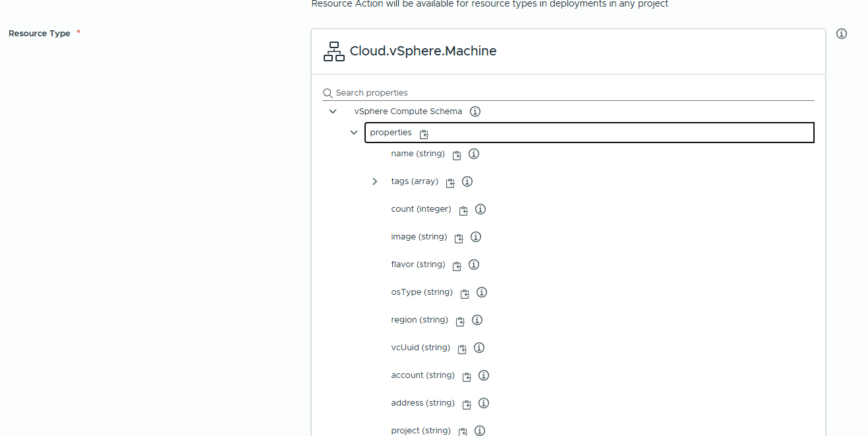Image resolution: width=868 pixels, height=436 pixels.
Task: Copy the osType (string) property
Action: [x=465, y=294]
